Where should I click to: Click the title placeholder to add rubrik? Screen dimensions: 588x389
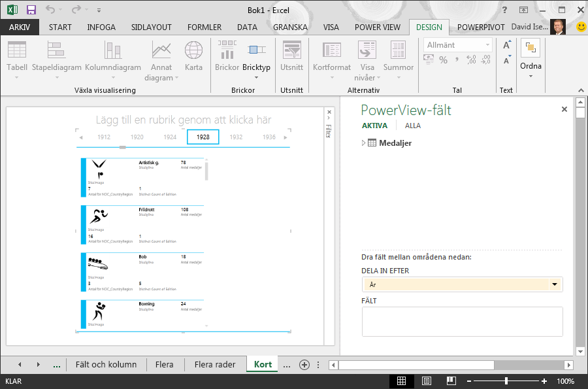[184, 120]
